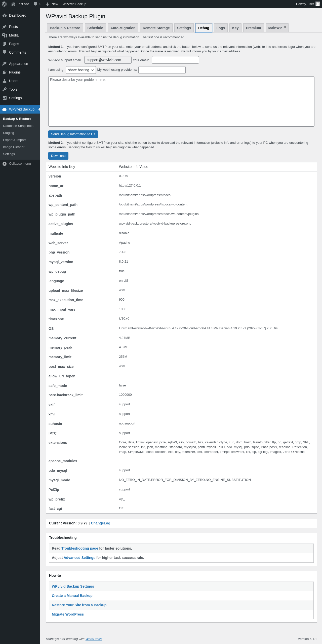This screenshot has width=322, height=644.
Task: Click the plus icon next to New
Action: click(48, 4)
